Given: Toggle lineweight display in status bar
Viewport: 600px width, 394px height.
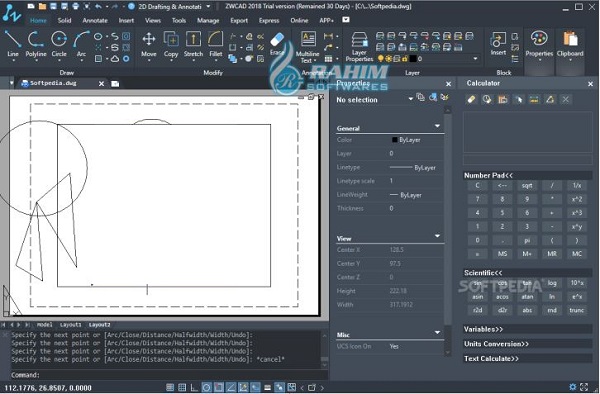Looking at the screenshot, I should coord(267,387).
